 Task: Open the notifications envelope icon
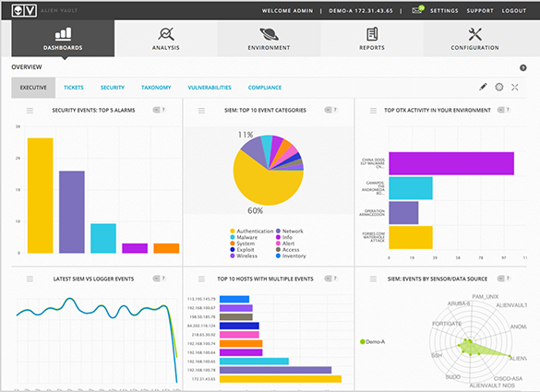(x=418, y=9)
